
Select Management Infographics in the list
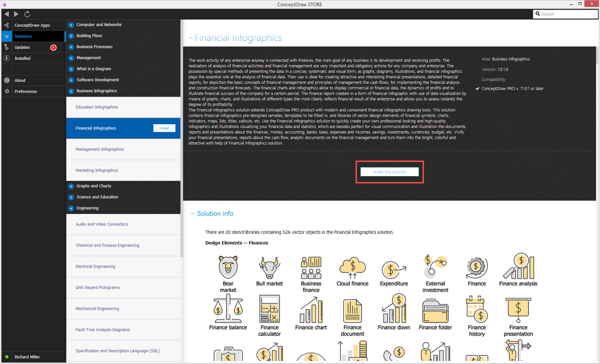(123, 149)
